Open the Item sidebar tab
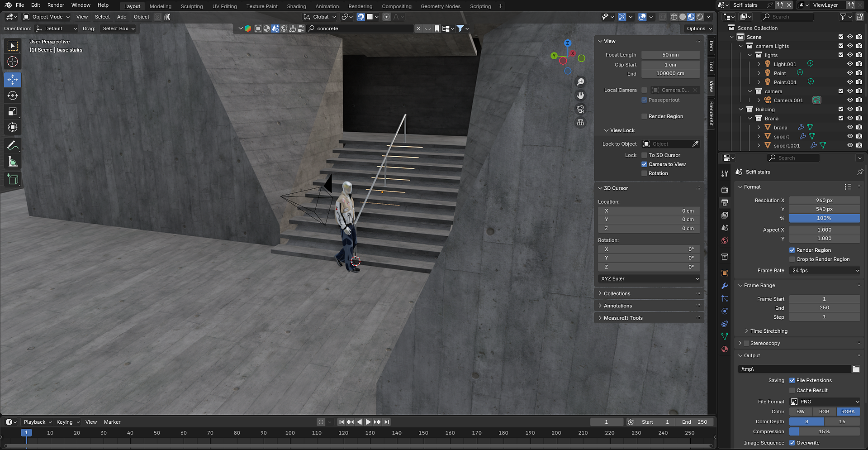 pyautogui.click(x=711, y=45)
